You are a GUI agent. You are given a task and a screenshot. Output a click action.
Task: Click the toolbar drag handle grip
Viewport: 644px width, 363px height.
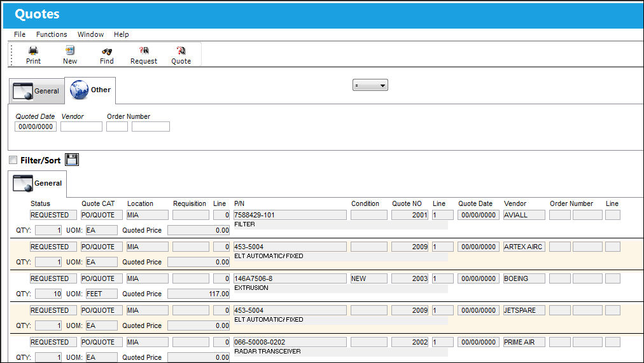(11, 55)
